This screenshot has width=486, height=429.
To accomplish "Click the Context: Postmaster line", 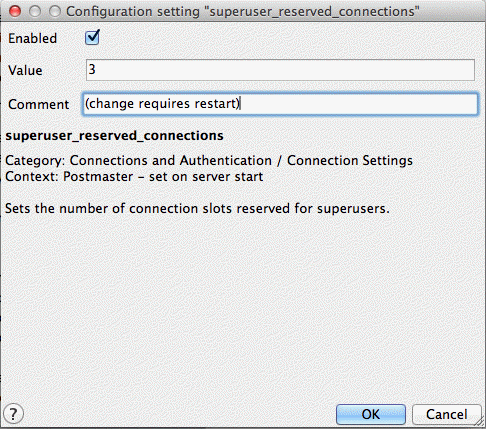I will pos(134,176).
